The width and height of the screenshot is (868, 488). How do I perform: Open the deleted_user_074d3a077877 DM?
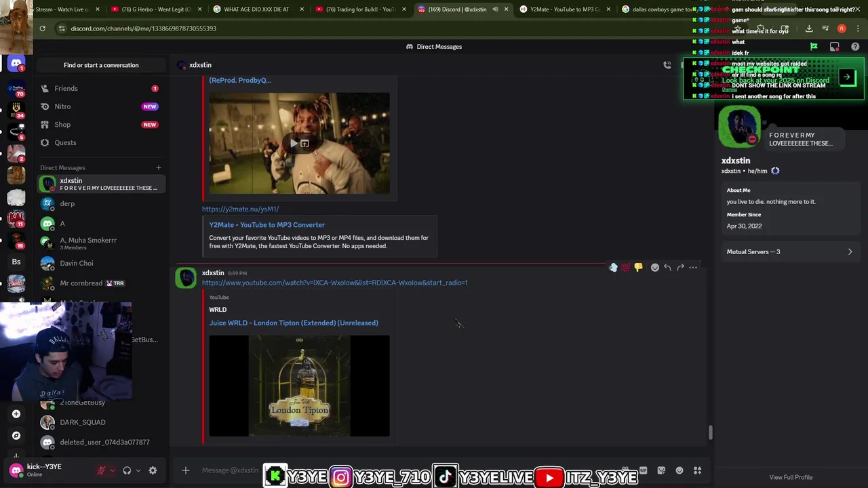click(x=101, y=442)
